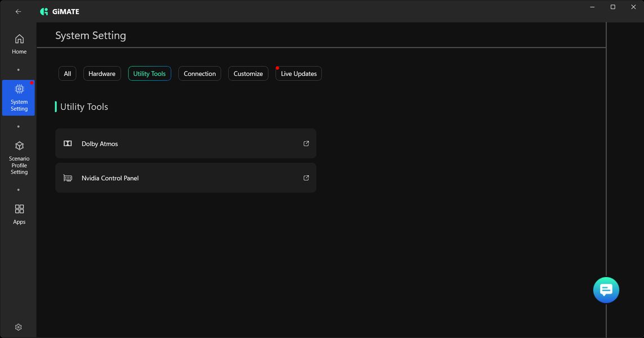Go to the Home sidebar icon
Viewport: 644px width, 338px height.
(19, 39)
